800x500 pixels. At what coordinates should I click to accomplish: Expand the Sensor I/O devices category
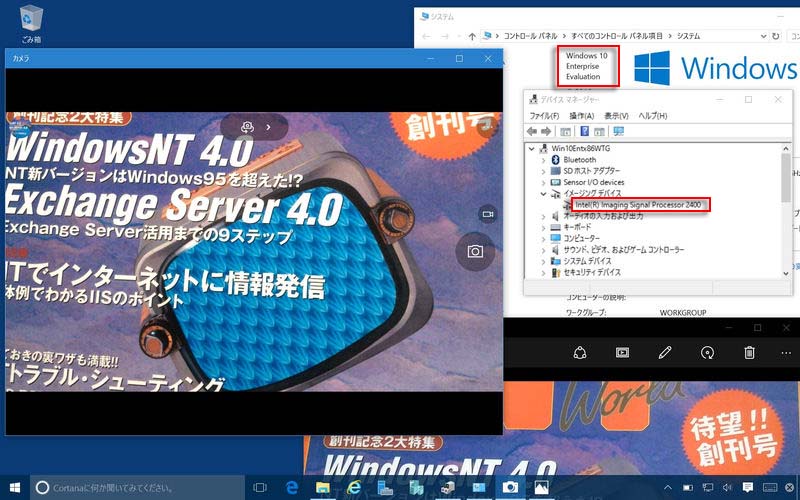543,182
